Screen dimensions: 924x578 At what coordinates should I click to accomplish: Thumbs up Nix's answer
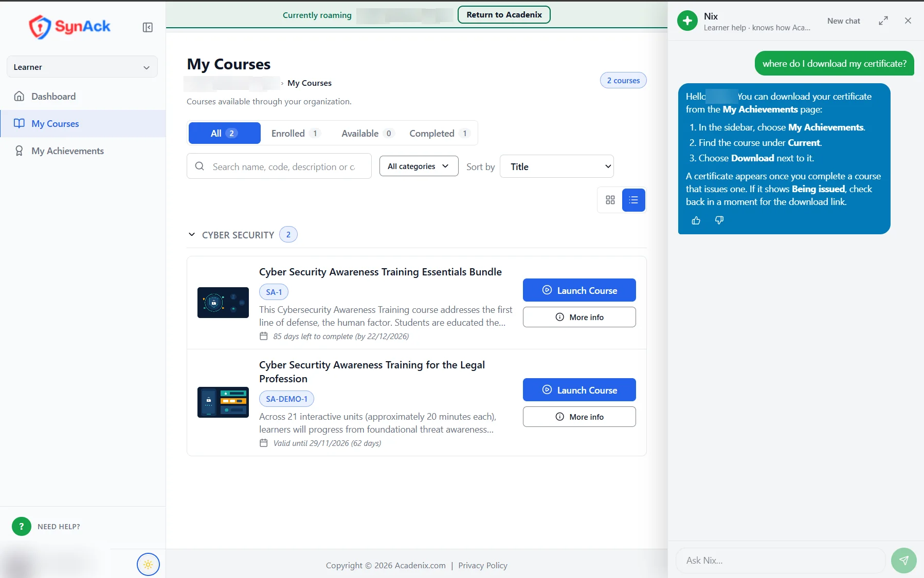click(696, 220)
